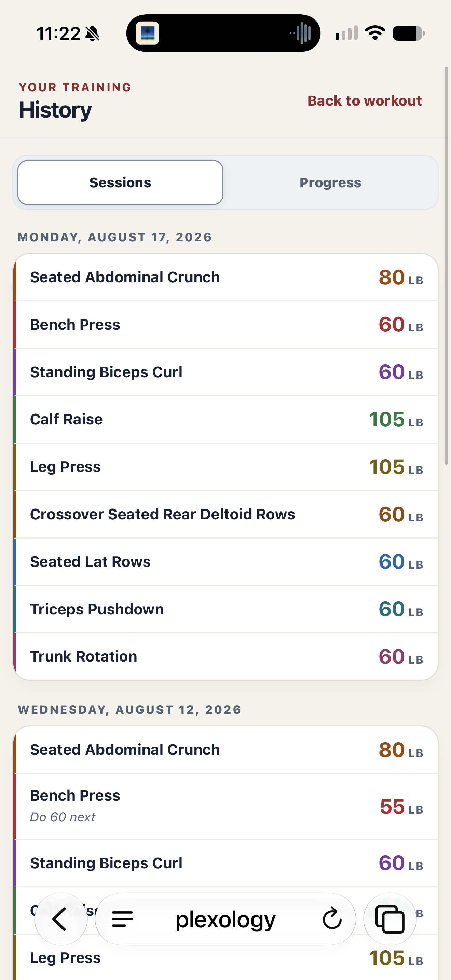Open the Triceps Pushdown row
This screenshot has height=980, width=451.
tap(226, 609)
